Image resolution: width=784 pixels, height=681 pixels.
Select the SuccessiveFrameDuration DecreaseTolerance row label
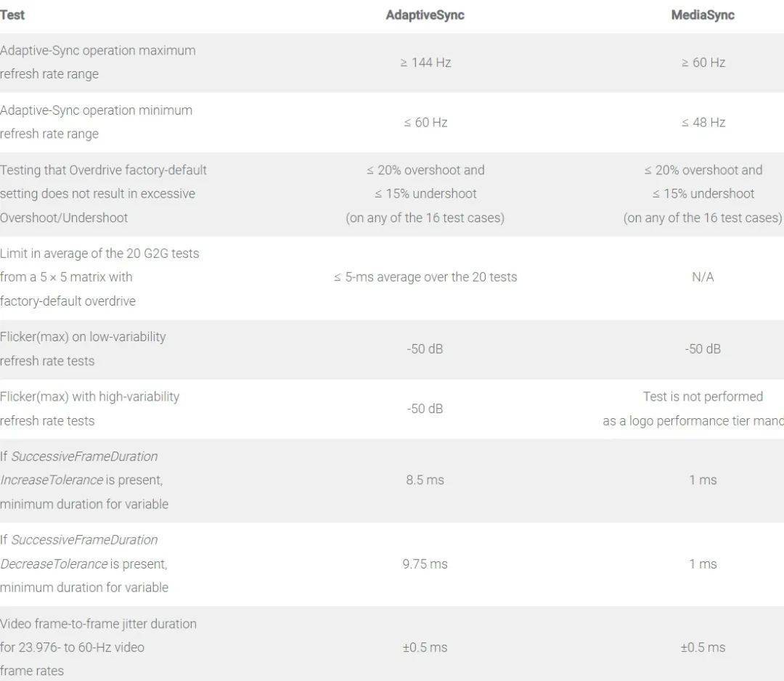click(84, 563)
